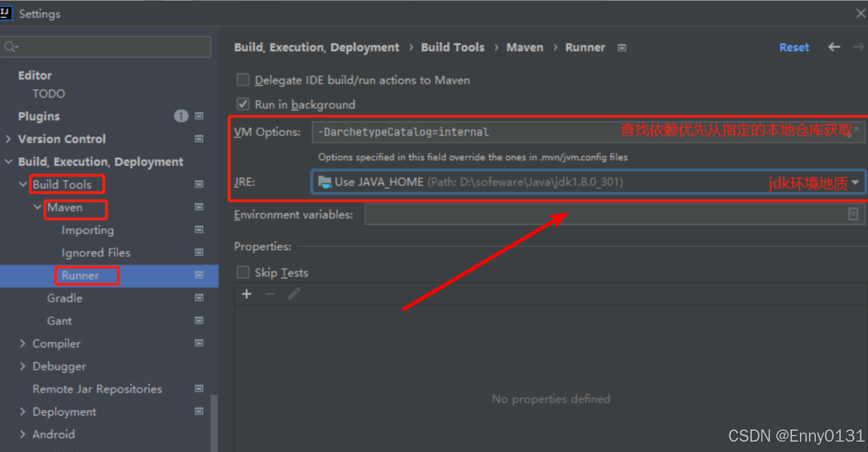
Task: Collapse the Build Tools node
Action: pyautogui.click(x=23, y=184)
